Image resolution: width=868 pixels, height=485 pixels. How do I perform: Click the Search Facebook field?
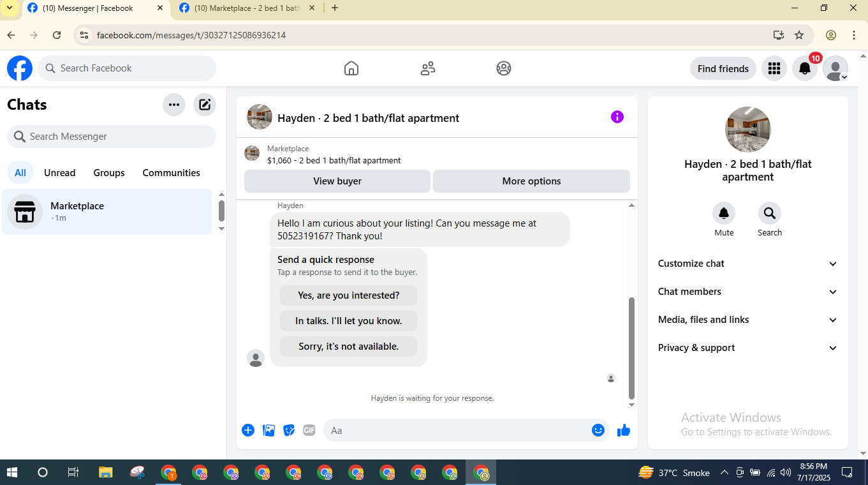coord(127,68)
